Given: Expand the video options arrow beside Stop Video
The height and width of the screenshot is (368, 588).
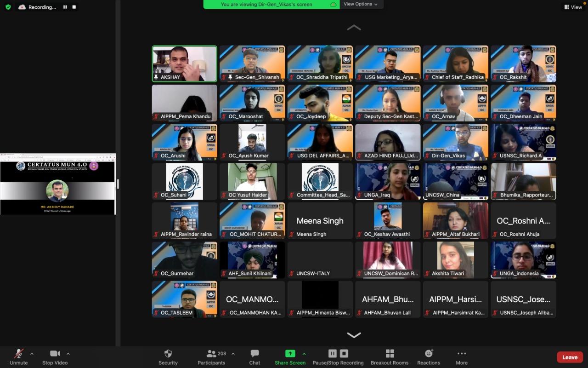Looking at the screenshot, I should pyautogui.click(x=68, y=354).
